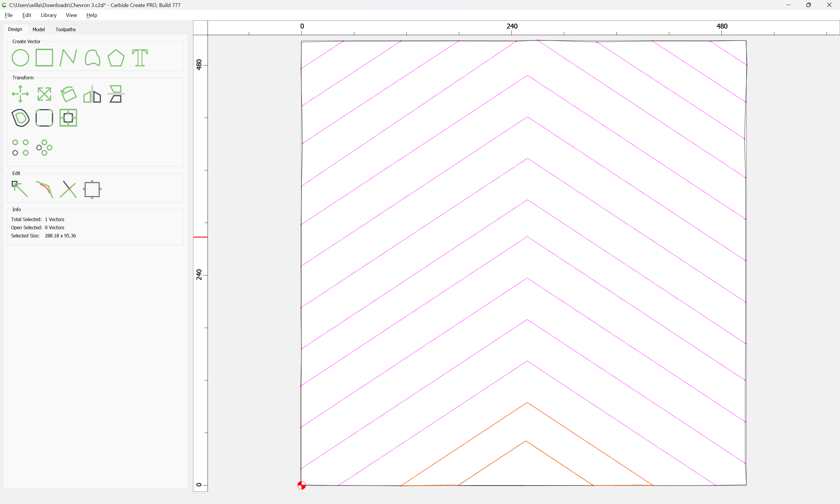Activate the Rotate transform tool
840x504 pixels.
pyautogui.click(x=68, y=94)
